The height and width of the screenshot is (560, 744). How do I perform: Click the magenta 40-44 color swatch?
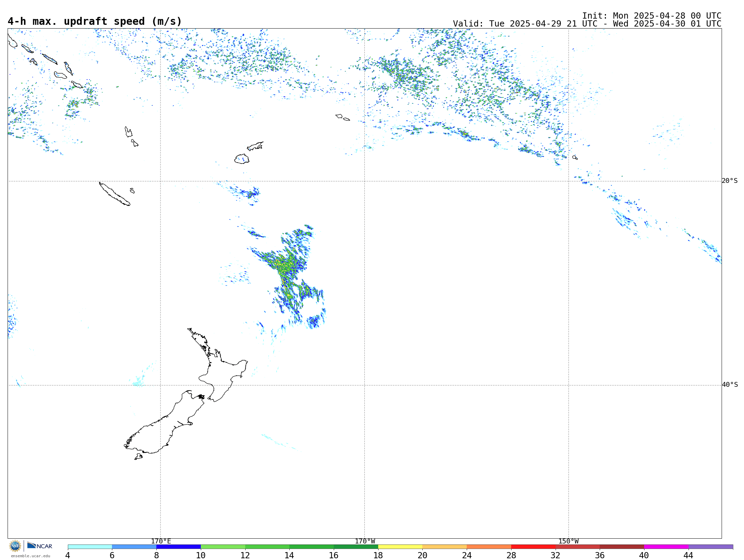[666, 547]
